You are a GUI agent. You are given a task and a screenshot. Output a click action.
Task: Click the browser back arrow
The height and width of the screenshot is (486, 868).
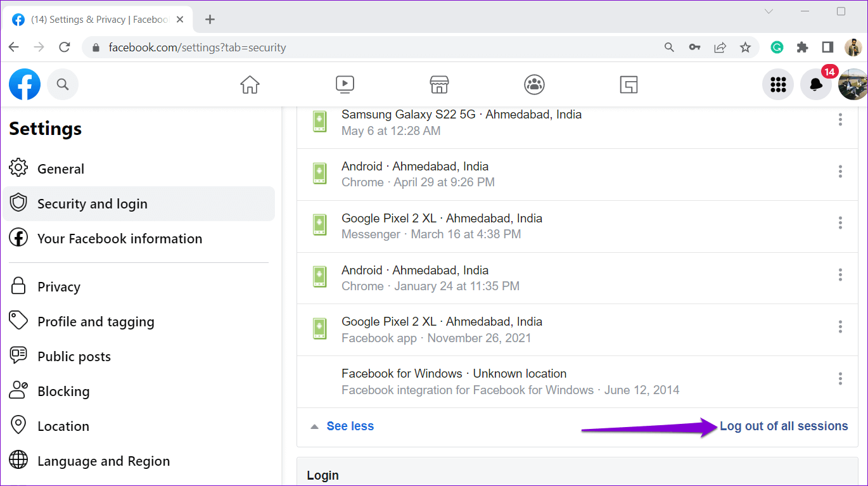pyautogui.click(x=14, y=47)
